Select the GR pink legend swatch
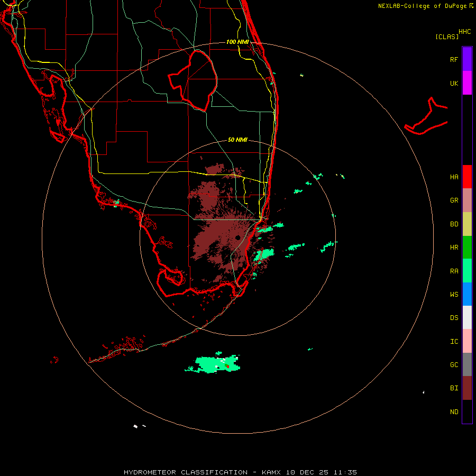The width and height of the screenshot is (476, 476). click(x=467, y=200)
